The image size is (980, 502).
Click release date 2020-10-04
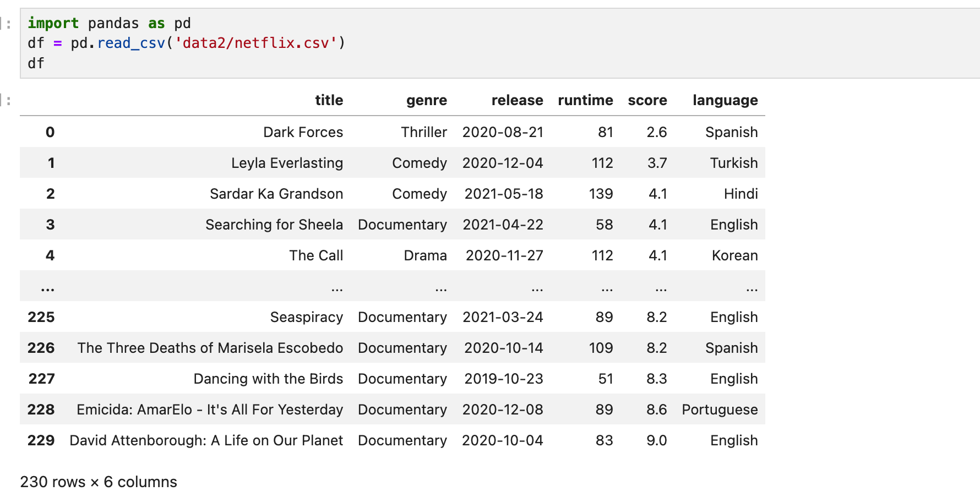click(503, 440)
